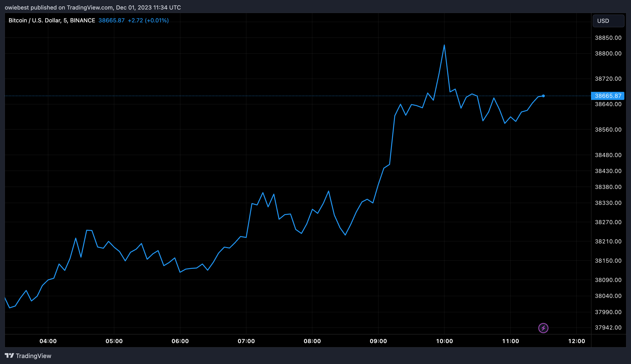
Task: Click the 38480.00 price axis label
Action: pyautogui.click(x=608, y=155)
